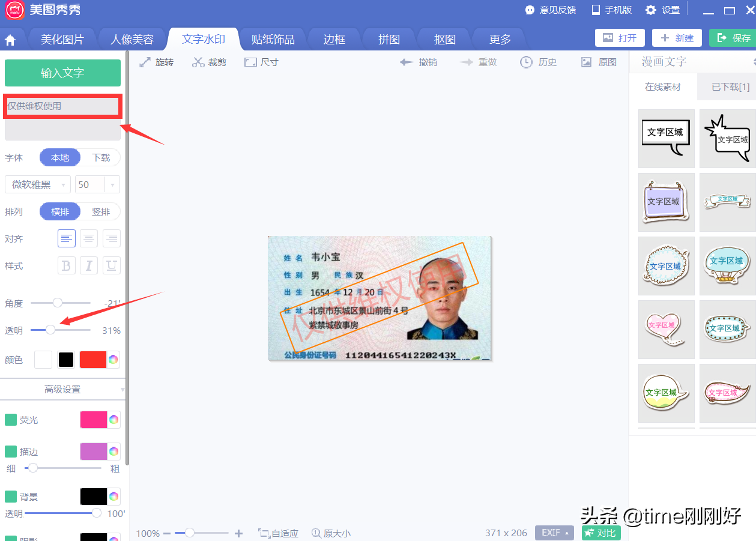Set text layout to 横排 horizontal

tap(60, 211)
